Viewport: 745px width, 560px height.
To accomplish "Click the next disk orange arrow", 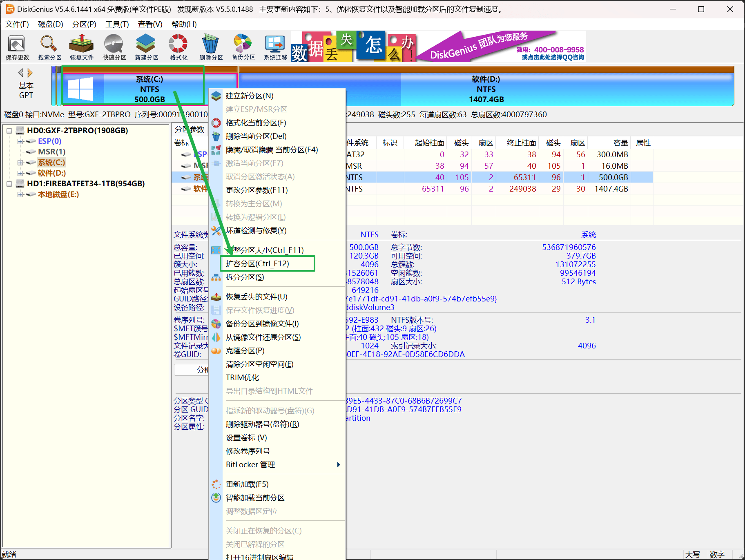I will [x=30, y=73].
